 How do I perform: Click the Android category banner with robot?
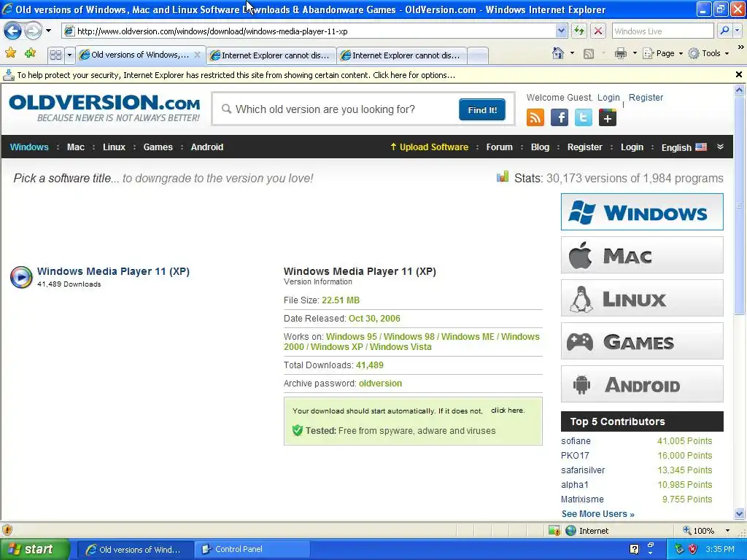coord(642,384)
